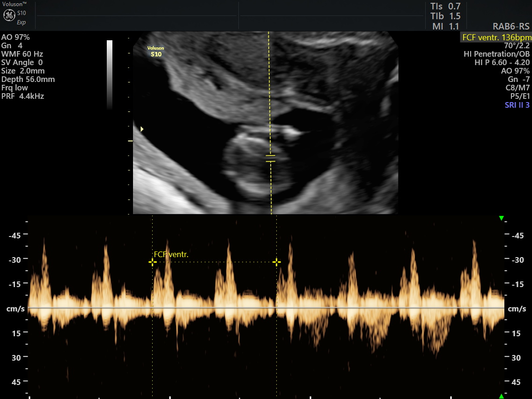Click the -45 mark on left velocity scale
The width and height of the screenshot is (532, 399).
pos(15,235)
